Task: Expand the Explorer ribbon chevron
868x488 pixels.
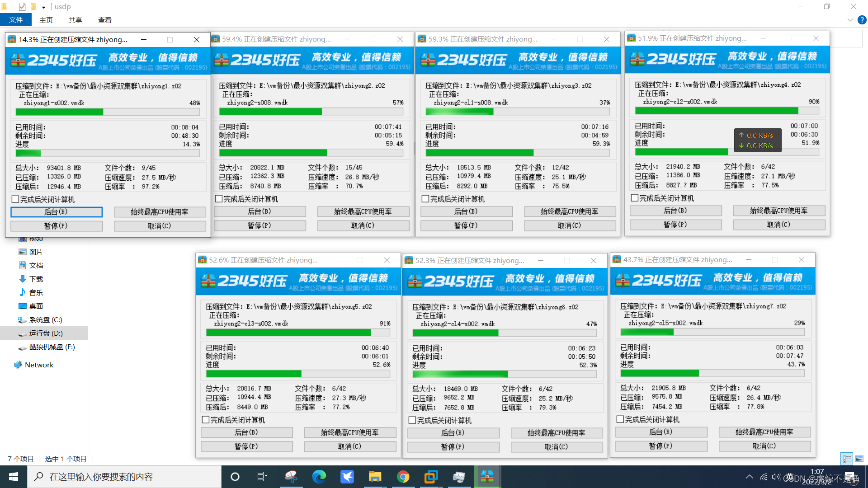Action: (x=850, y=20)
